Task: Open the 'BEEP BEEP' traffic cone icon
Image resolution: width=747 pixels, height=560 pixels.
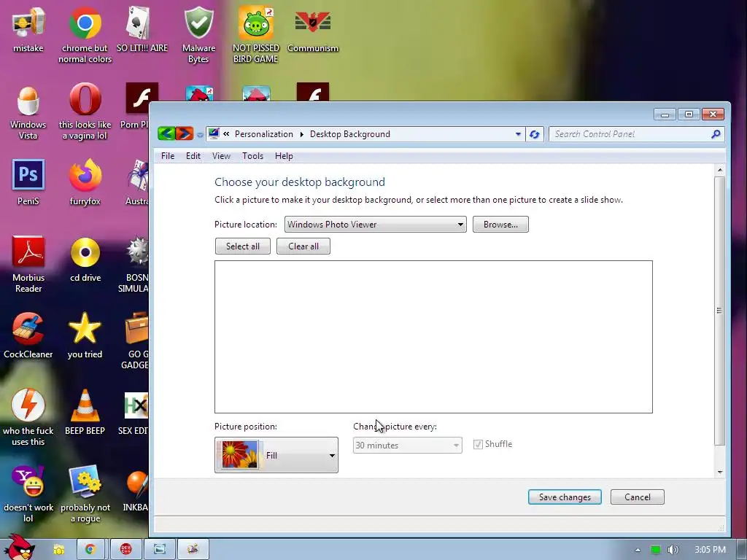Action: tap(85, 413)
